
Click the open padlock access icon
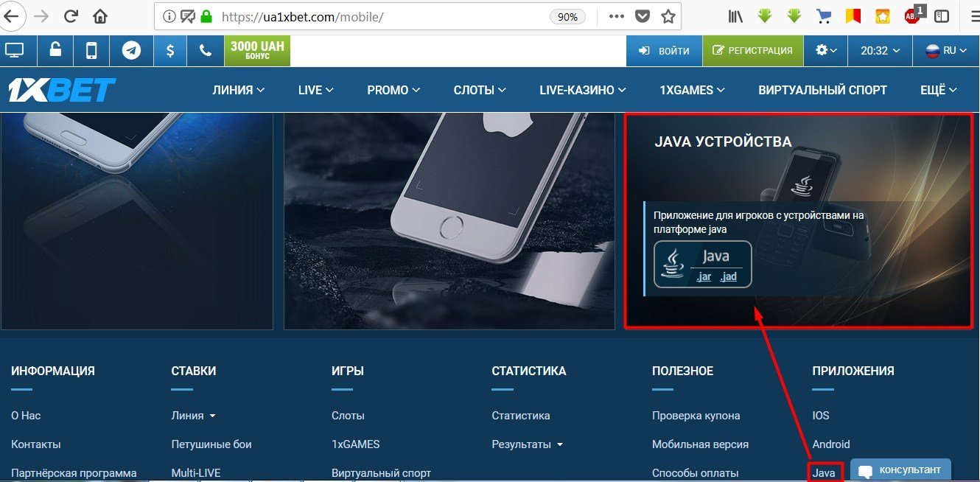(x=55, y=51)
